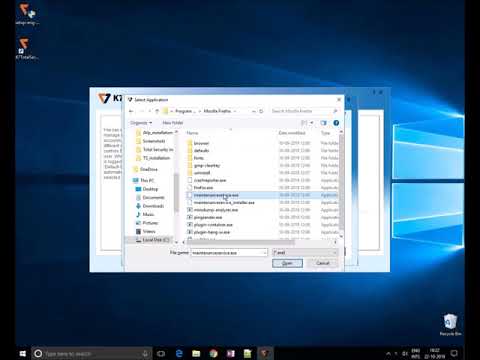Screen dimensions: 480x360
Task: Select the uninstall folder
Action: tap(202, 173)
